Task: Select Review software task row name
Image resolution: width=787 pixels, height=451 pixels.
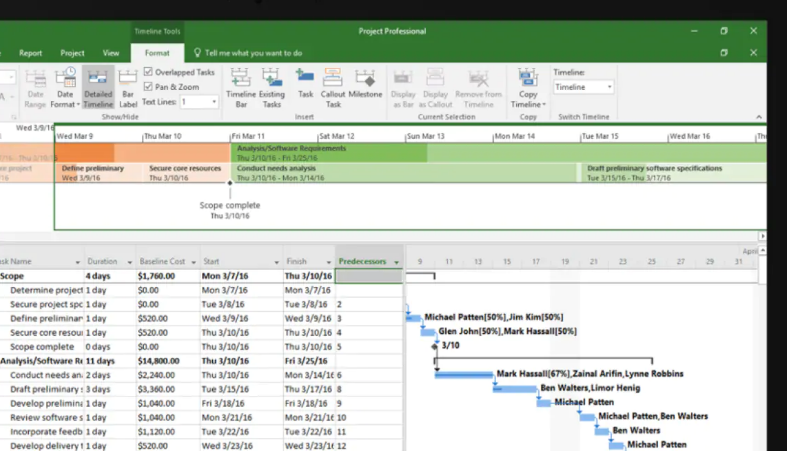Action: click(x=46, y=417)
